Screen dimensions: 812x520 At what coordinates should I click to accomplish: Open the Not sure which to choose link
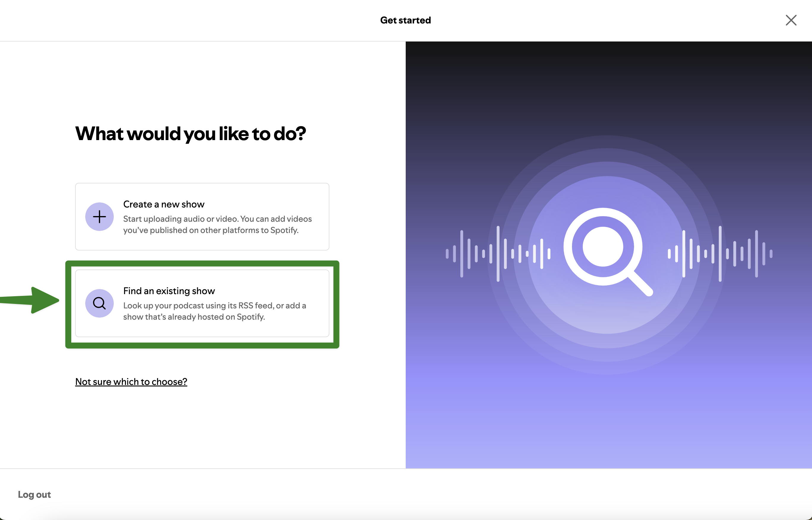tap(131, 382)
